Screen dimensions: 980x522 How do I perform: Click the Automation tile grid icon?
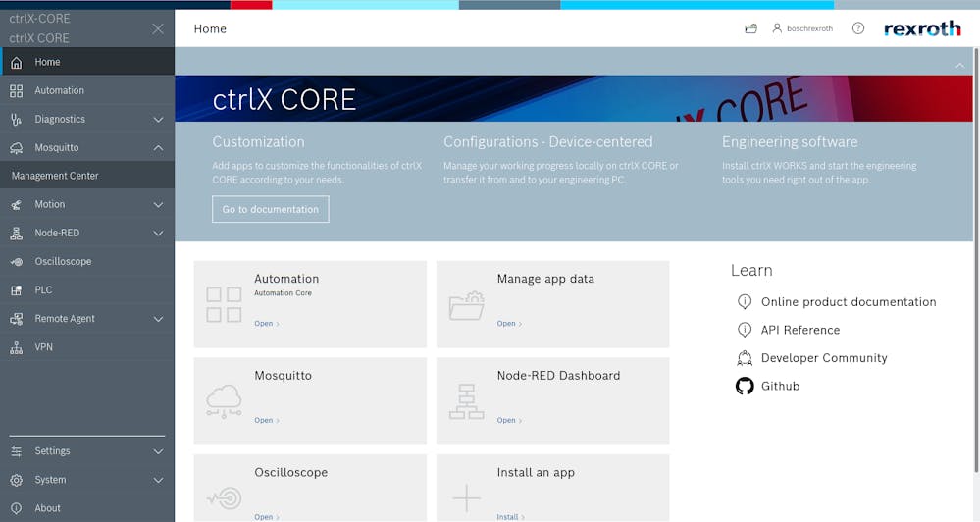224,304
